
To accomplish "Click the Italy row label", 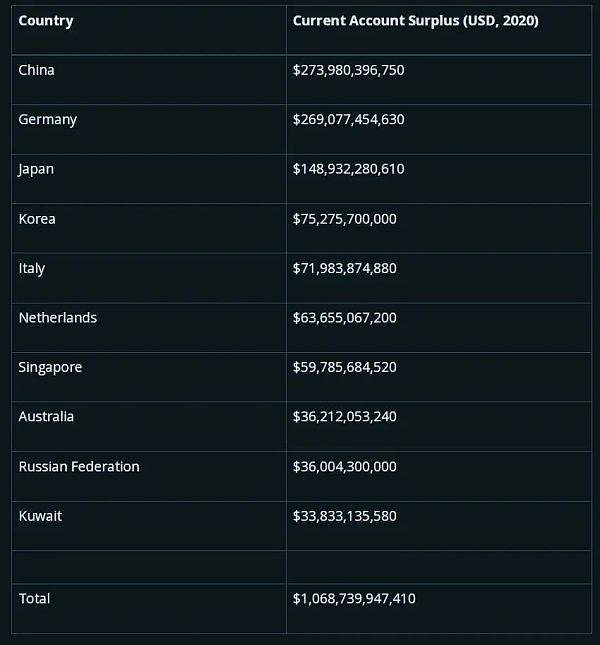I will pyautogui.click(x=32, y=269).
